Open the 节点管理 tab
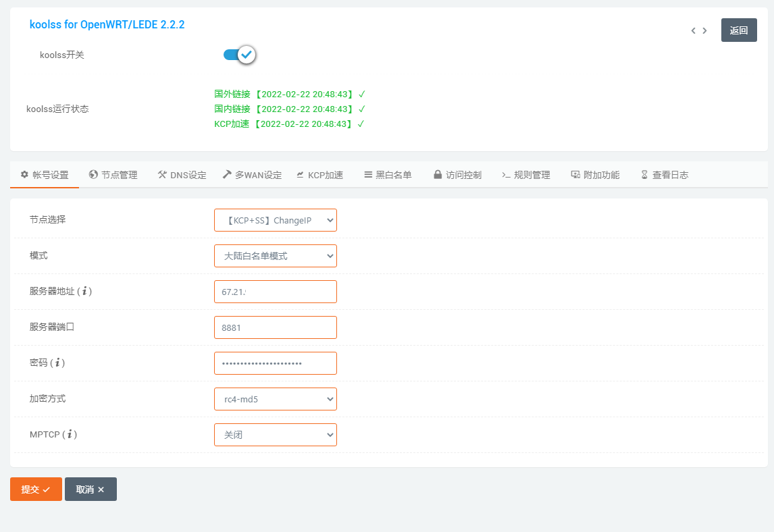The width and height of the screenshot is (774, 532). (x=113, y=175)
